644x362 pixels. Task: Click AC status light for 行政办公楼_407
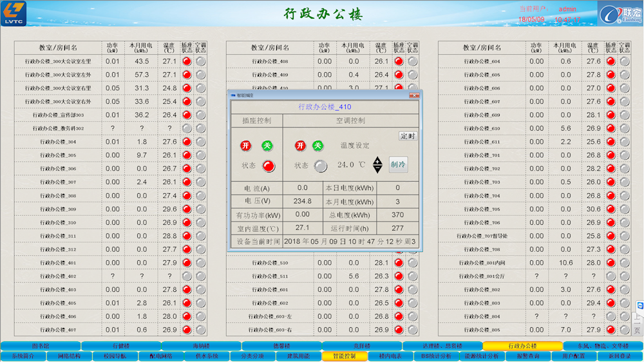pyautogui.click(x=201, y=330)
